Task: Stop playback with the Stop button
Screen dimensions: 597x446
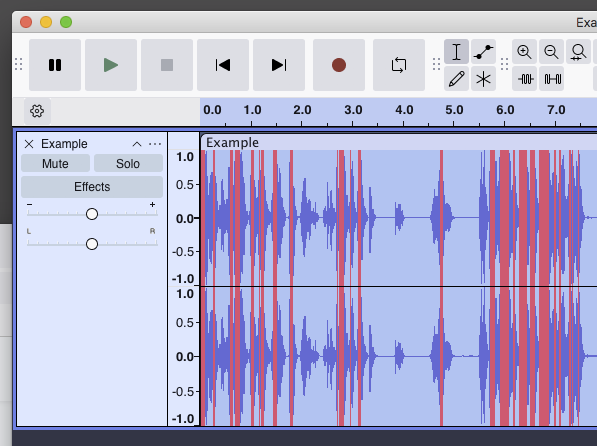Action: (167, 65)
